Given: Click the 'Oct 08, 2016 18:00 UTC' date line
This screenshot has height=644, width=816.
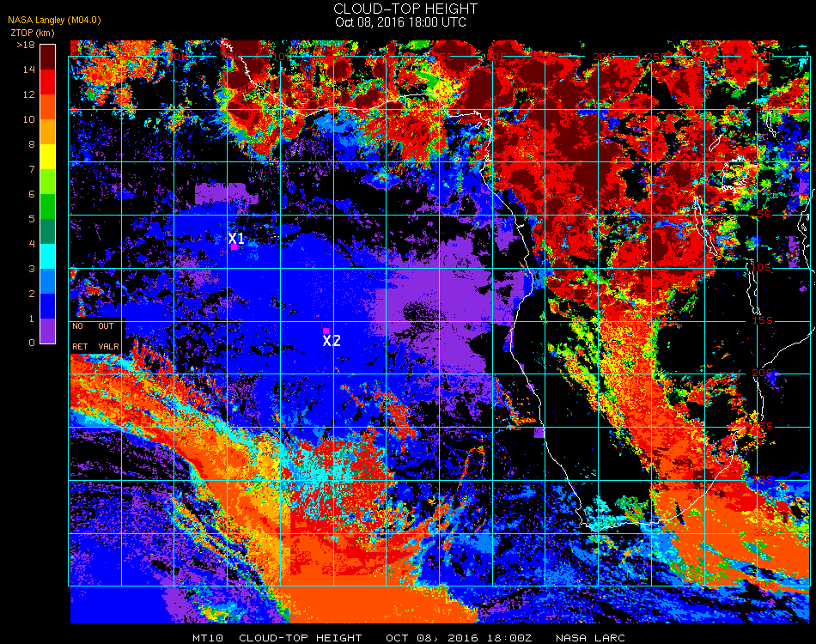Looking at the screenshot, I should coord(401,22).
